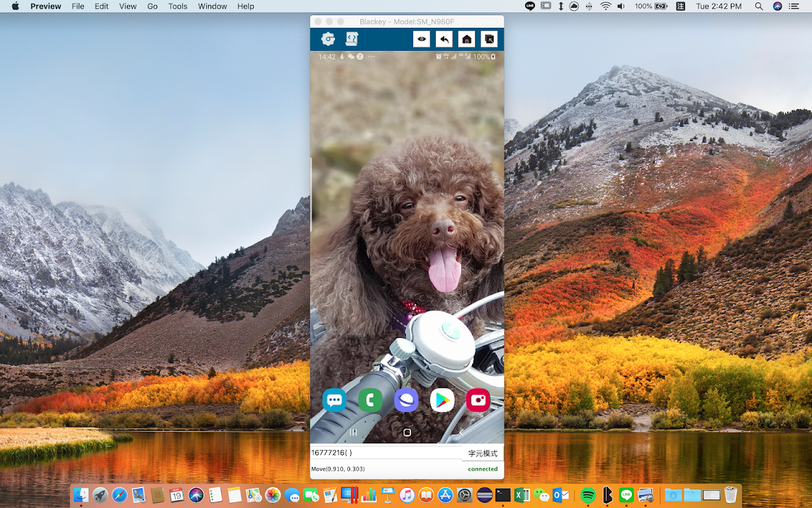Open the Google Play Store app
Screen dimensions: 812x508
(x=442, y=400)
